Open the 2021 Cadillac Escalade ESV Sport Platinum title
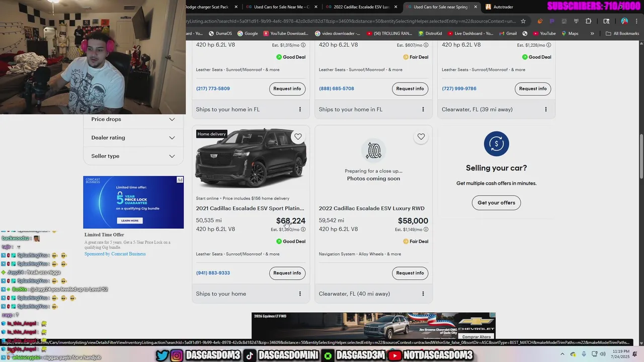Viewport: 644px width, 362px height. click(x=250, y=208)
